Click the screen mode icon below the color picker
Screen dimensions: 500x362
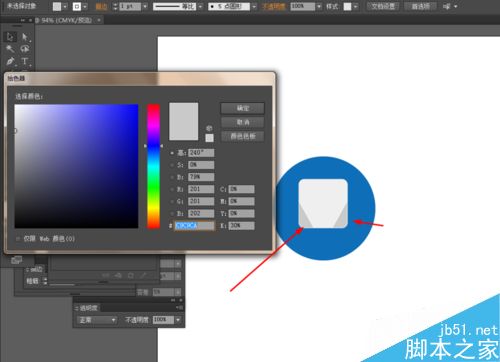(x=16, y=260)
